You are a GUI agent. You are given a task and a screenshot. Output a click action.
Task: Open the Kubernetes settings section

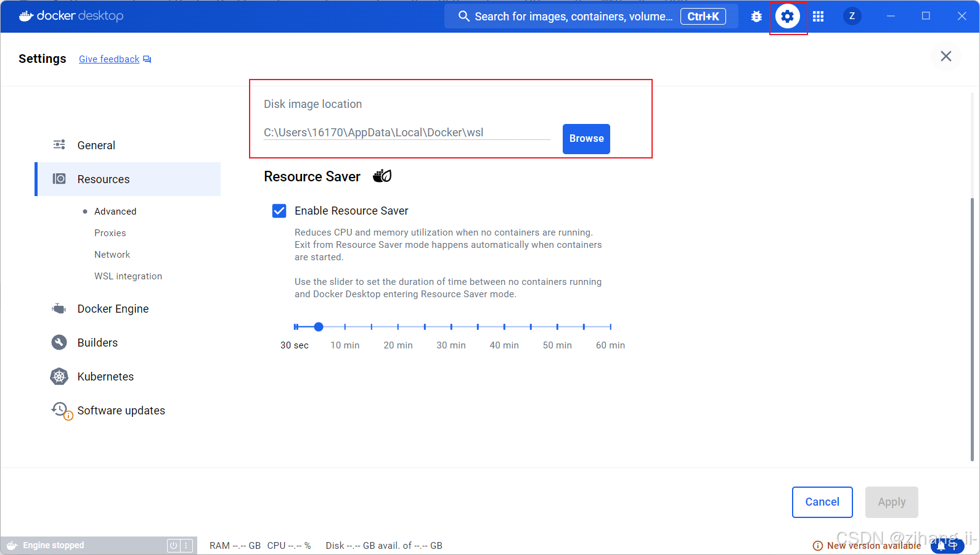[128, 376]
